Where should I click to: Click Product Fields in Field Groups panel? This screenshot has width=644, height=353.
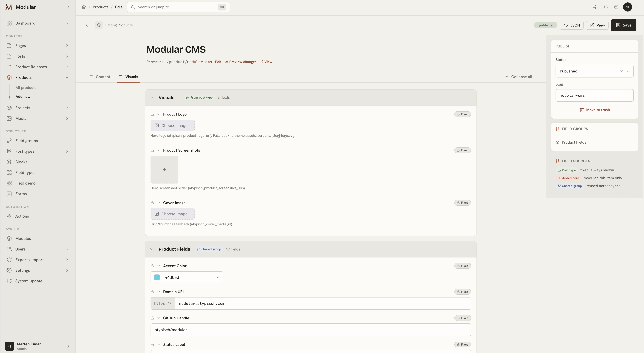pos(574,142)
